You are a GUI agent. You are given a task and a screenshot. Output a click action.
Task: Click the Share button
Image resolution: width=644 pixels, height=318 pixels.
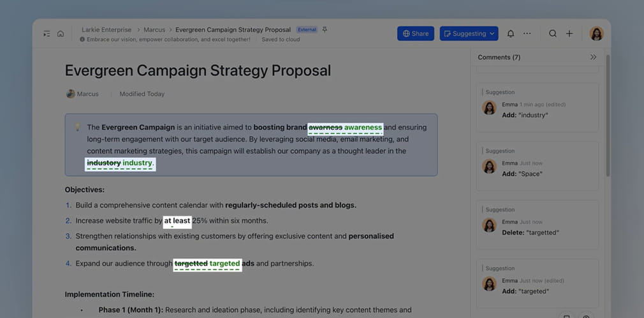pos(415,34)
